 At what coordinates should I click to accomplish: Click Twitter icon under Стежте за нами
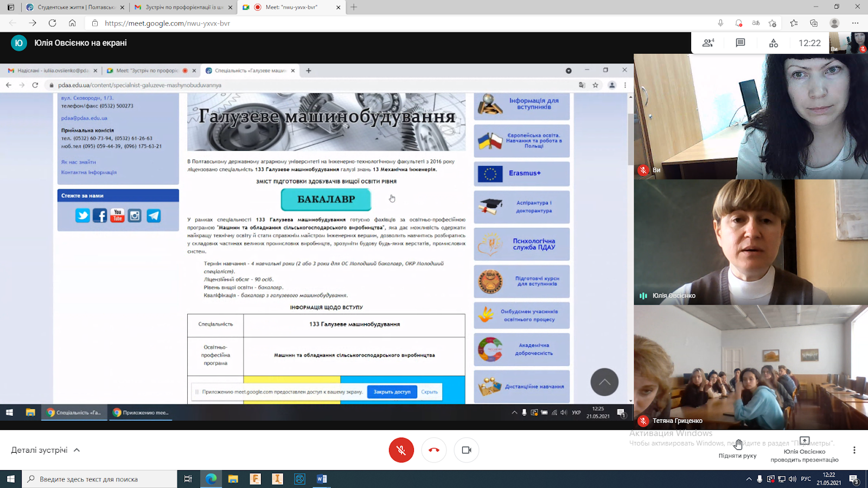[82, 216]
